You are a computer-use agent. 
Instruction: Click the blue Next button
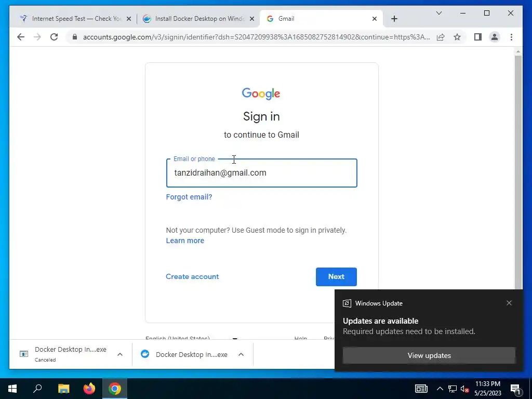tap(336, 277)
